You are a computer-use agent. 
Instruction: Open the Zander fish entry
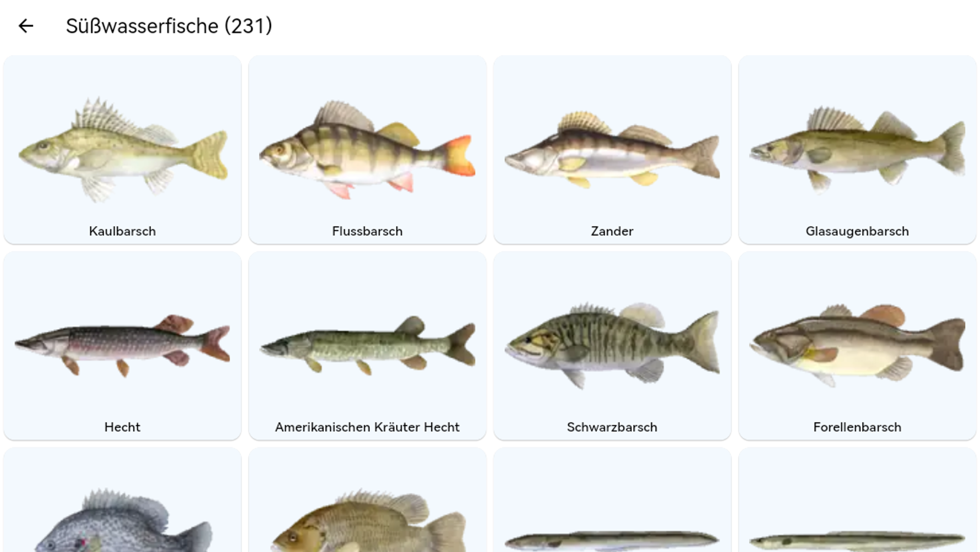click(612, 149)
